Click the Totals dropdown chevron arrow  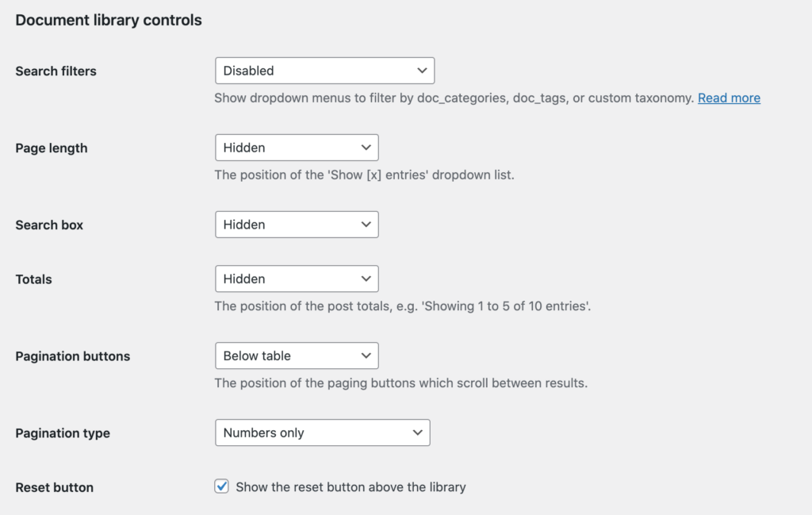[x=366, y=279]
